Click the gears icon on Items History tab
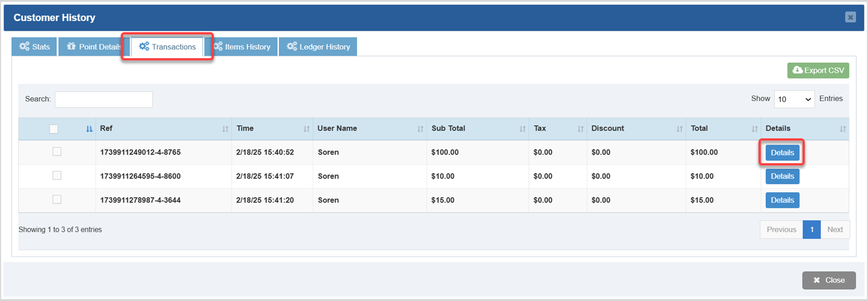 tap(217, 46)
